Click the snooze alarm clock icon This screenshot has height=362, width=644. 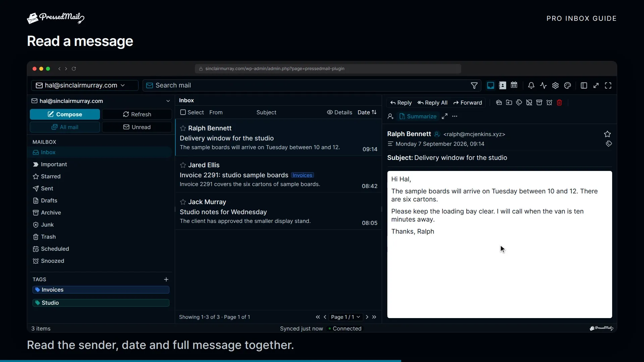549,103
